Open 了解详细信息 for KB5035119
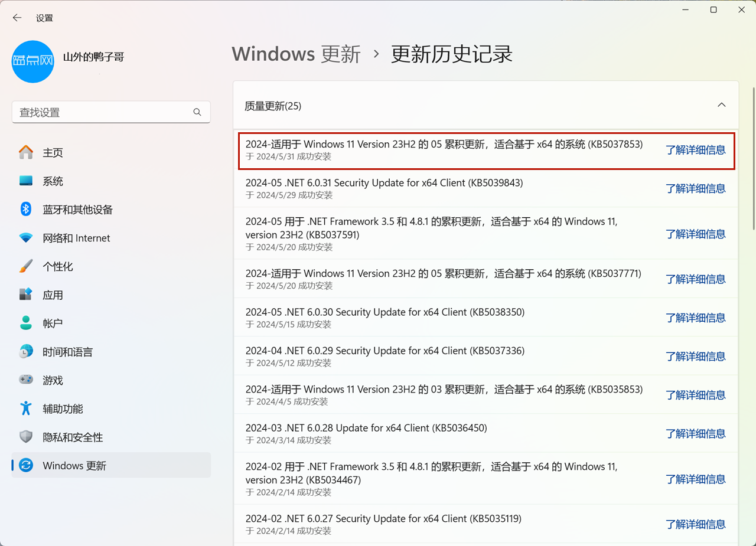This screenshot has width=756, height=546. [695, 524]
